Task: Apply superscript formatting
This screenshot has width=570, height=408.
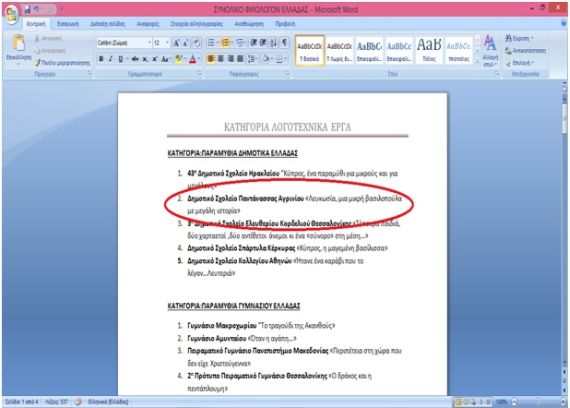Action: point(154,59)
